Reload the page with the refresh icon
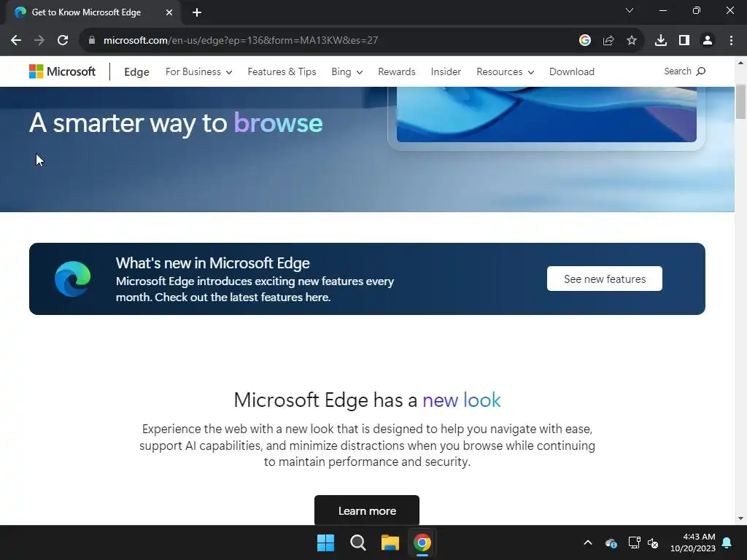This screenshot has height=560, width=747. [63, 41]
